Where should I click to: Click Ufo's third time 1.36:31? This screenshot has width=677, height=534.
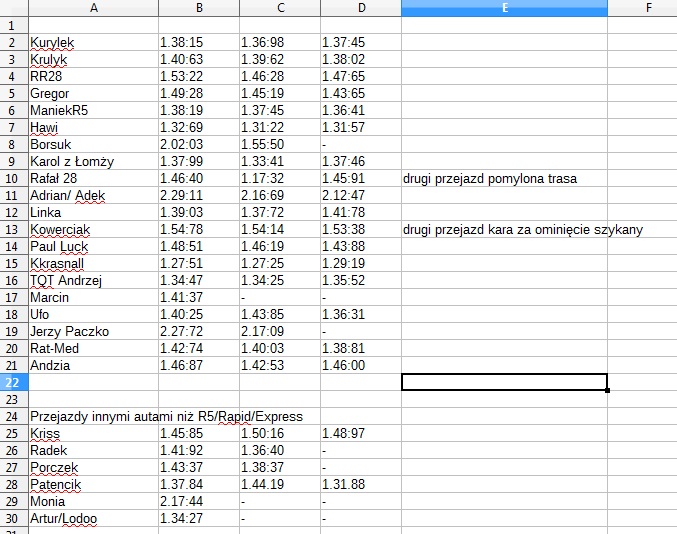point(361,314)
